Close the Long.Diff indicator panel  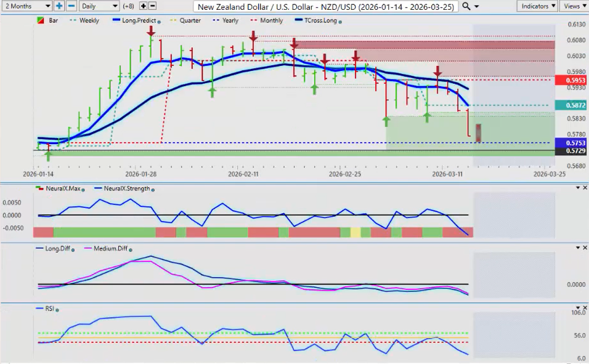[584, 248]
